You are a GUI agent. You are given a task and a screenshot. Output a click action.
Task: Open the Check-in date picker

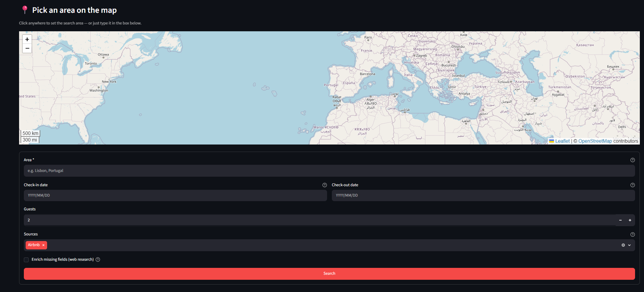[175, 195]
